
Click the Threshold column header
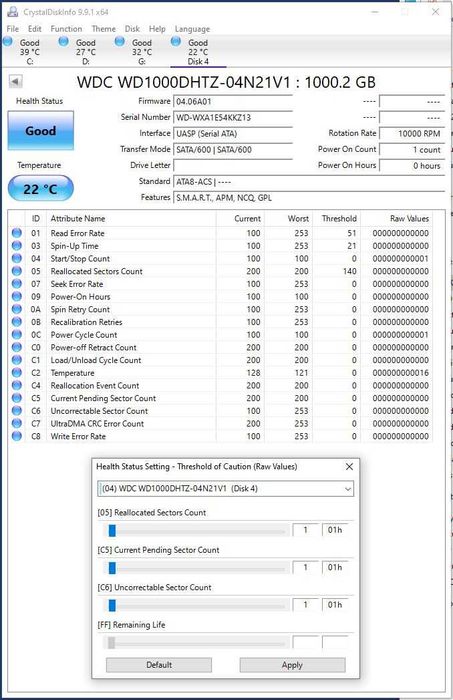[x=337, y=218]
